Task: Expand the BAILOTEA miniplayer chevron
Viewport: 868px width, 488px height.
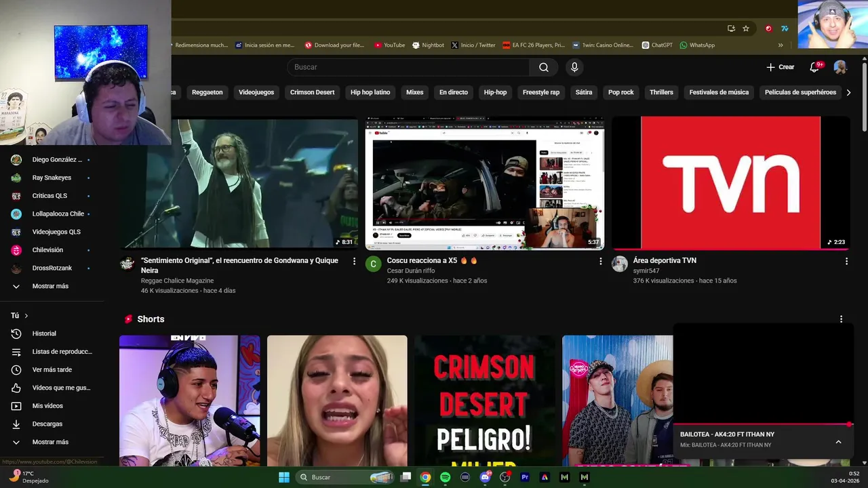Action: [838, 442]
